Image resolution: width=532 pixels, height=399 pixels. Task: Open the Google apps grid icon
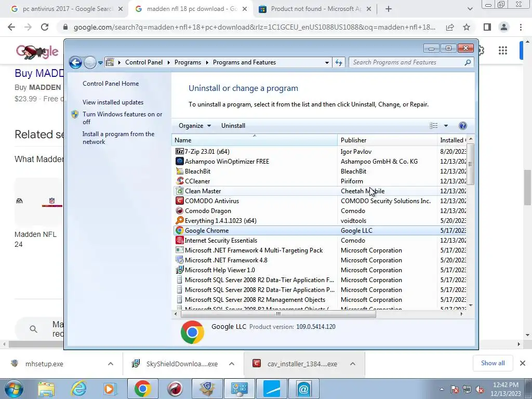point(503,50)
